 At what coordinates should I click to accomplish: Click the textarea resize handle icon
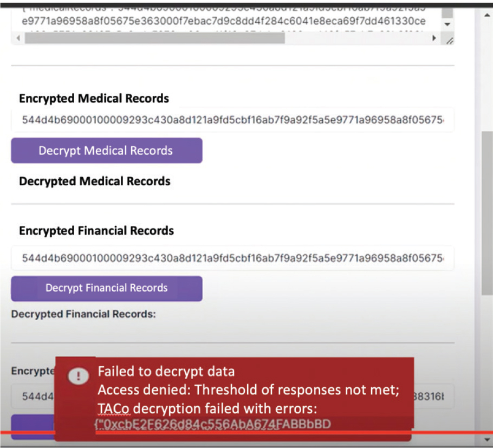449,41
